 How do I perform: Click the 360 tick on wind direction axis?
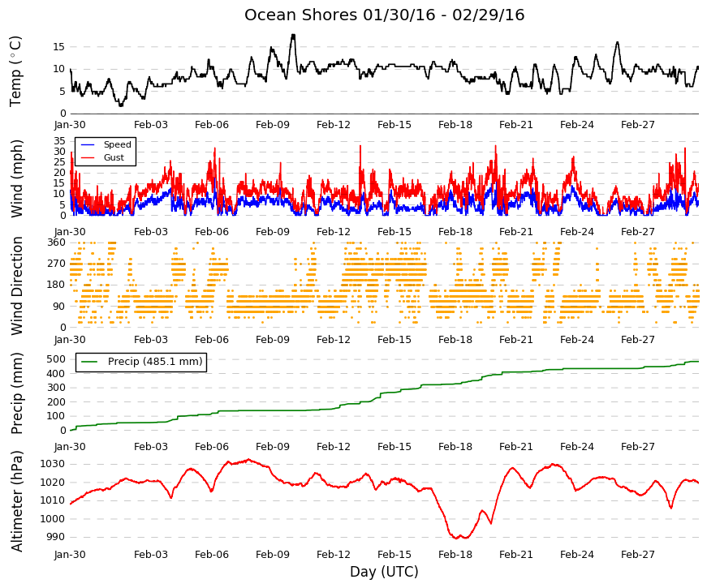(56, 242)
